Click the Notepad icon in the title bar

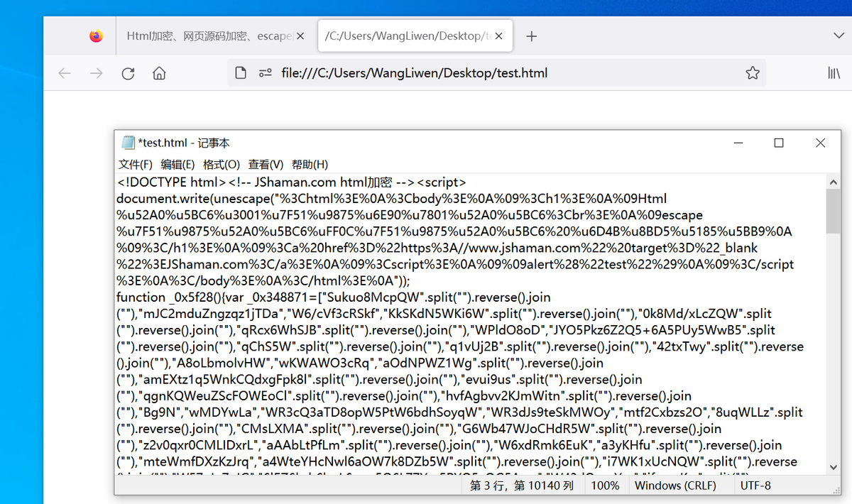[x=128, y=142]
